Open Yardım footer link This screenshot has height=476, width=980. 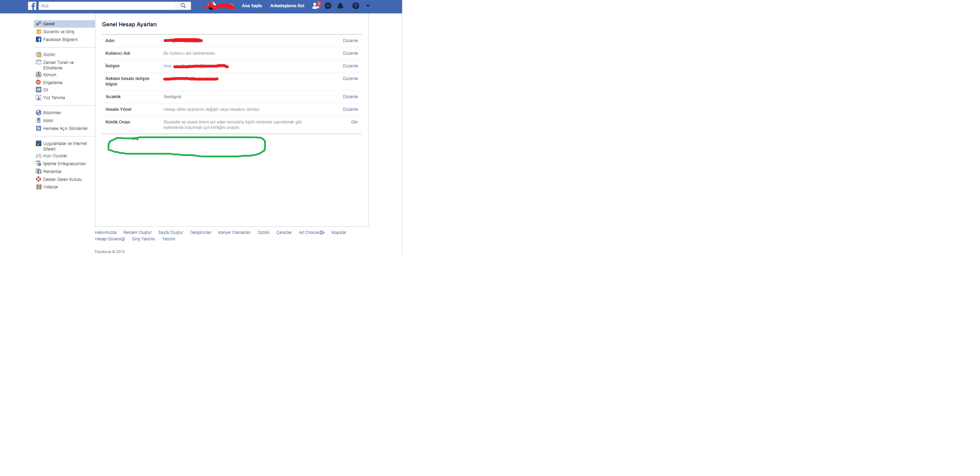pyautogui.click(x=168, y=239)
